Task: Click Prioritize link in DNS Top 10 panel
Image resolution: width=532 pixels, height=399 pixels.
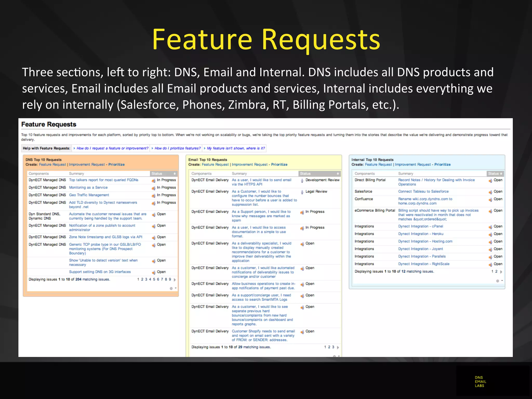Action: [x=116, y=165]
